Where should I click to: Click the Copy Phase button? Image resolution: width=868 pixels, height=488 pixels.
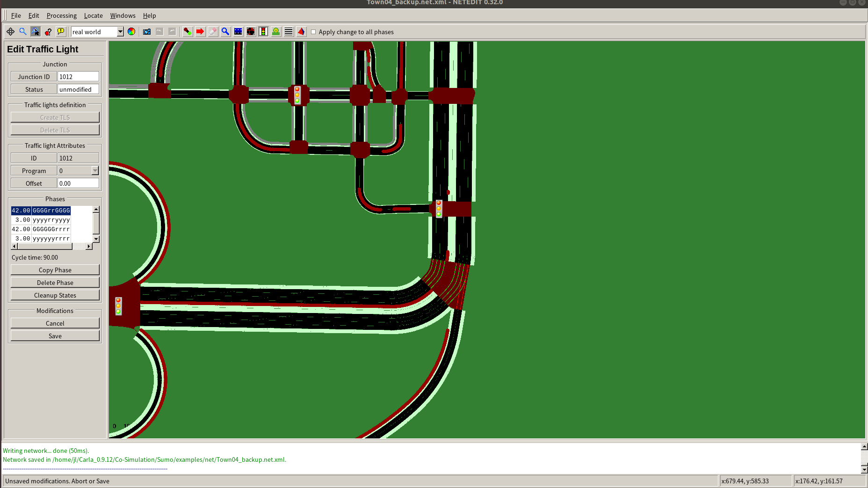(55, 270)
